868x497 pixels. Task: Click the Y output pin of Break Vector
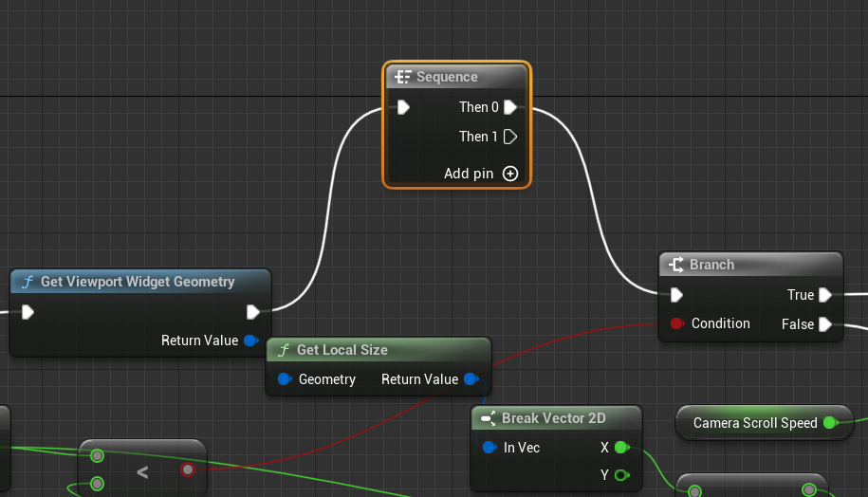[622, 475]
